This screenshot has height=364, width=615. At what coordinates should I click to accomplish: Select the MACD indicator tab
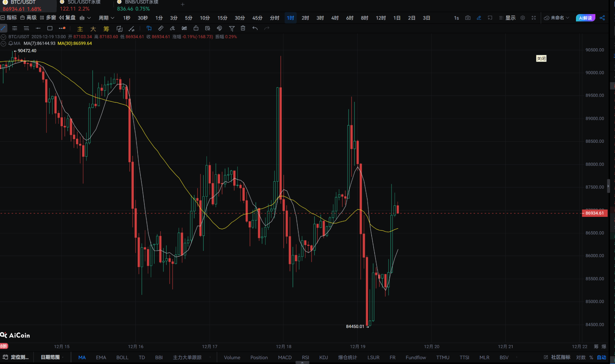click(x=285, y=357)
